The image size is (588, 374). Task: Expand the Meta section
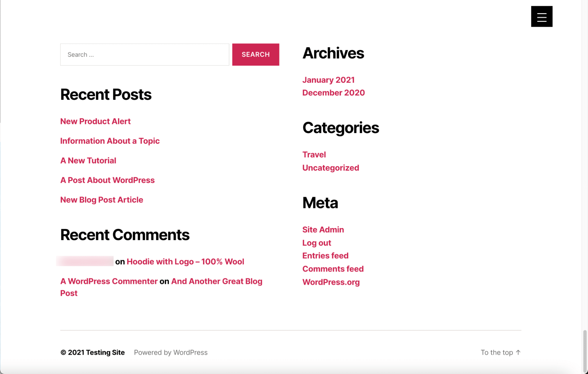coord(321,202)
